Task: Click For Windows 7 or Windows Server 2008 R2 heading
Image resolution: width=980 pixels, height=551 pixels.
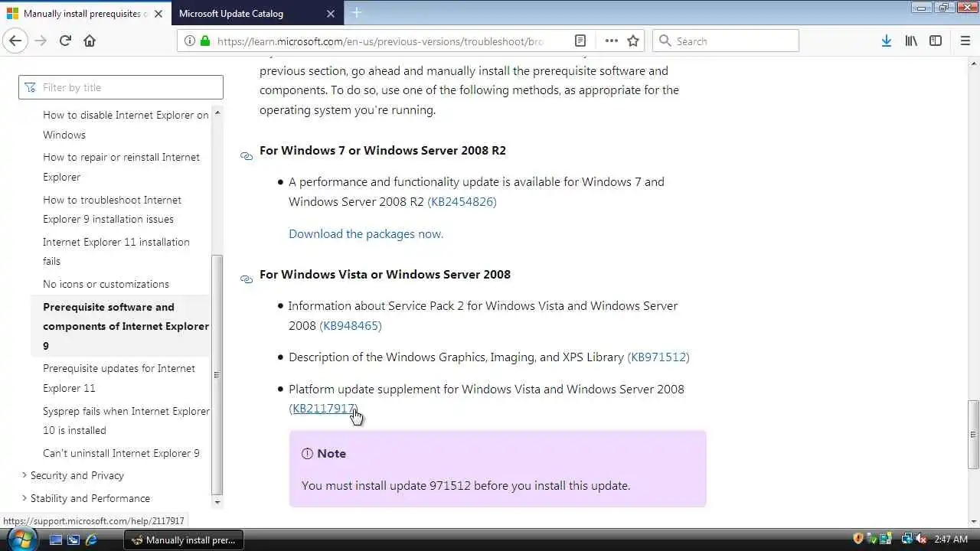Action: click(x=383, y=150)
